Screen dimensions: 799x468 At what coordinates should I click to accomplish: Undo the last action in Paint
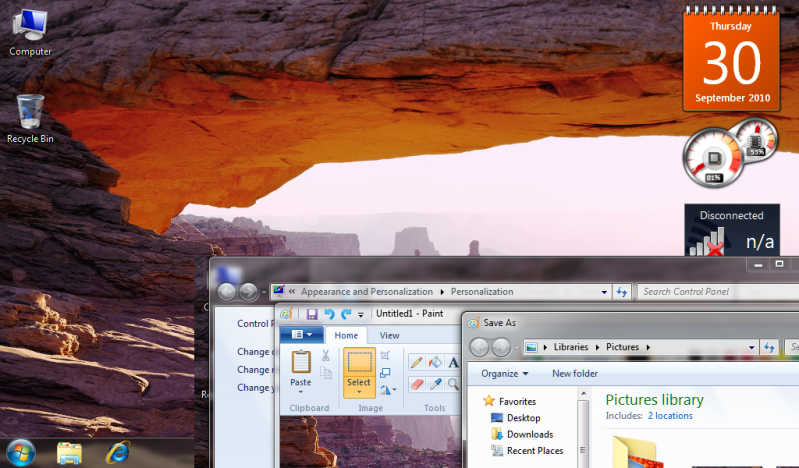329,315
